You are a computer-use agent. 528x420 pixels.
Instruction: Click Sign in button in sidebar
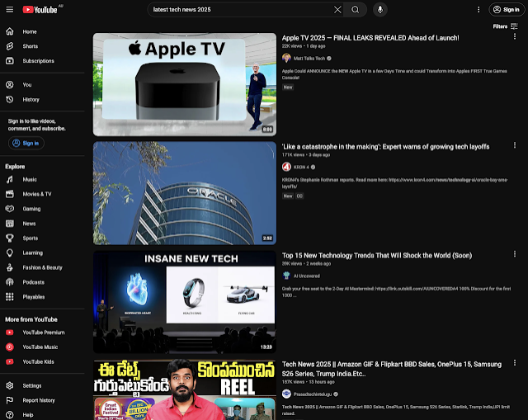[x=26, y=143]
